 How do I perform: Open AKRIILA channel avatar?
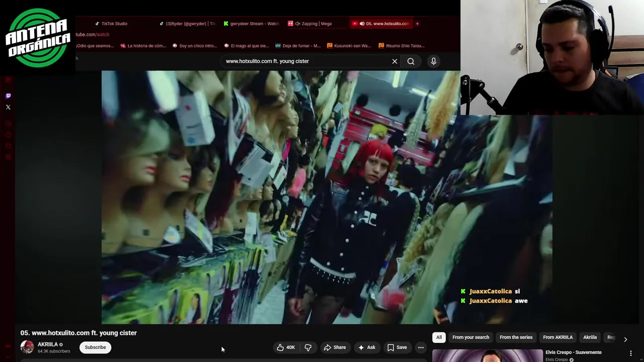coord(27,347)
